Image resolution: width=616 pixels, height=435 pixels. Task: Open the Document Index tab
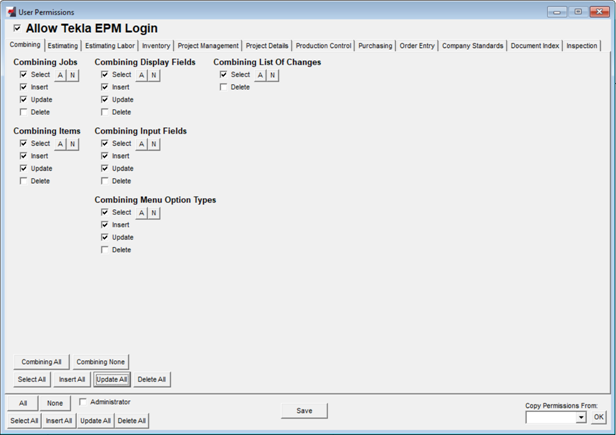(535, 46)
